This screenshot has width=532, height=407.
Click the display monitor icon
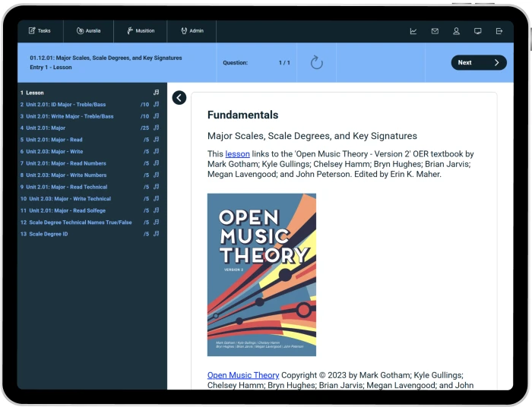[478, 31]
